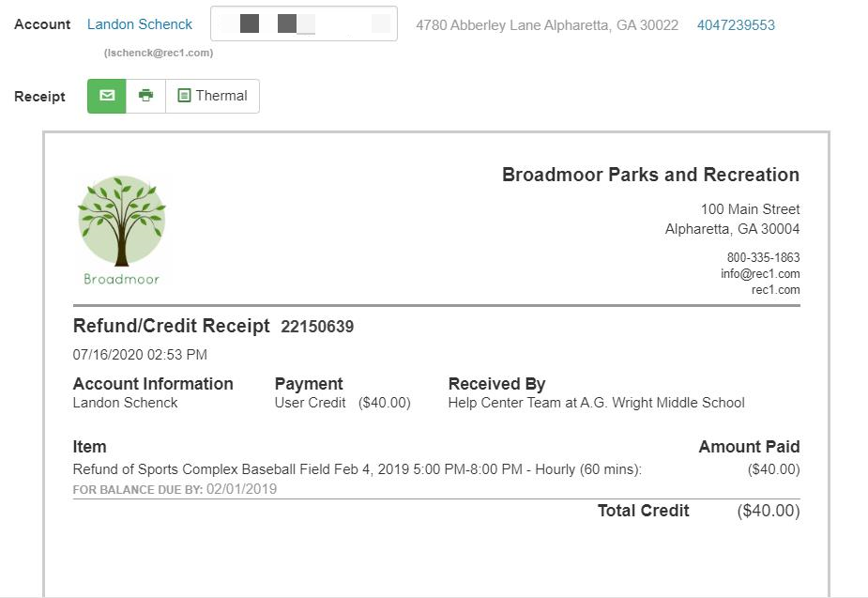Open the Thermal receipt option
Image resolution: width=868 pixels, height=598 pixels.
[213, 97]
